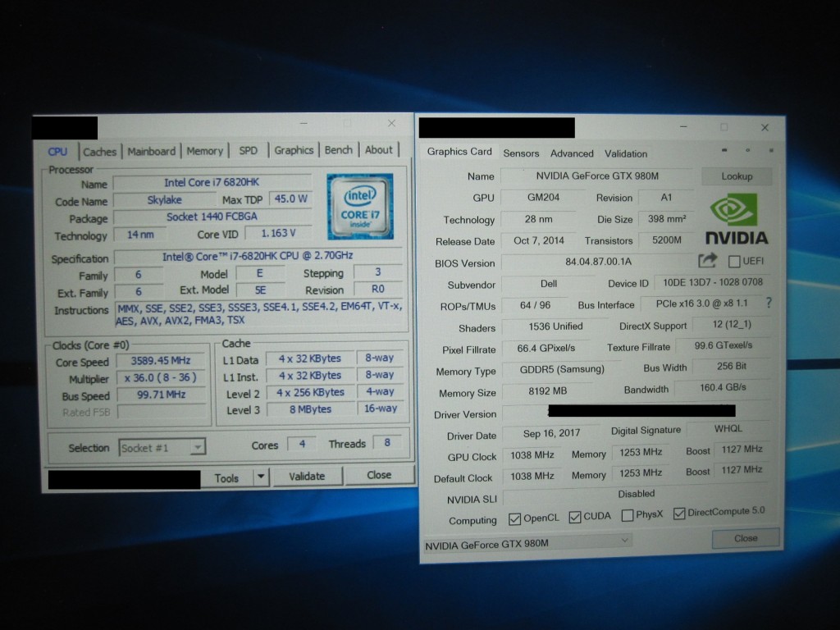The image size is (840, 630).
Task: Click the Code Name value Skylake
Action: pos(164,200)
